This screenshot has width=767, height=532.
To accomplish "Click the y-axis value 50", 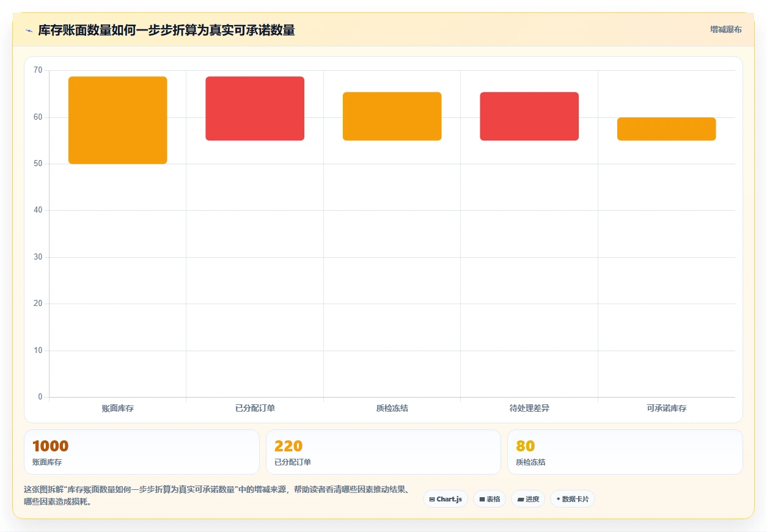I will point(38,164).
